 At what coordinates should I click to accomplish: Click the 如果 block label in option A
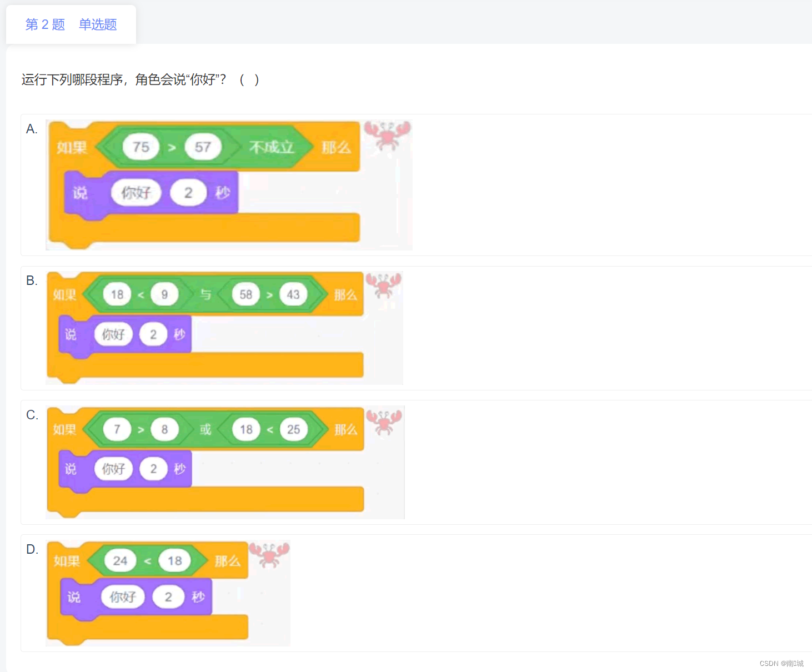coord(72,148)
